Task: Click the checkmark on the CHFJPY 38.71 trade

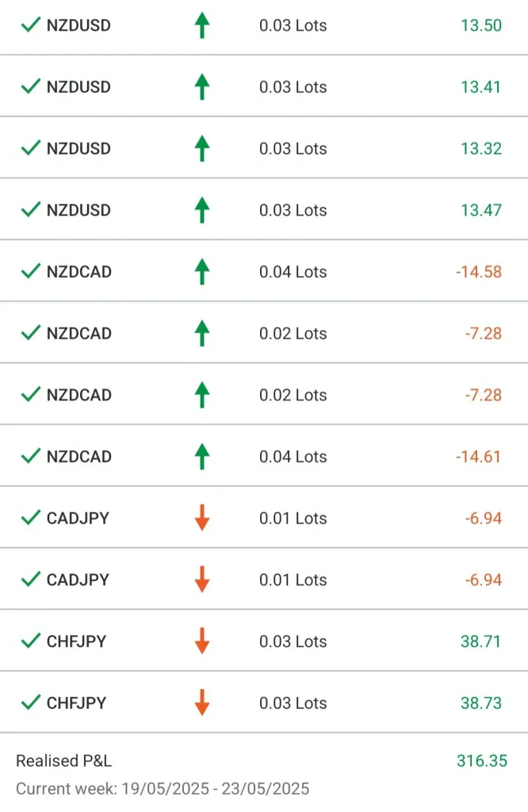Action: tap(30, 641)
